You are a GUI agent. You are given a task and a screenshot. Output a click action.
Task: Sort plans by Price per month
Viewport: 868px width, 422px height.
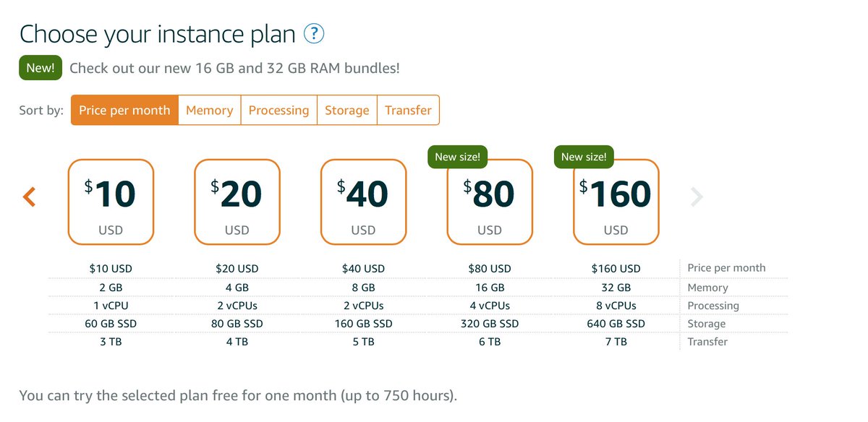tap(124, 111)
